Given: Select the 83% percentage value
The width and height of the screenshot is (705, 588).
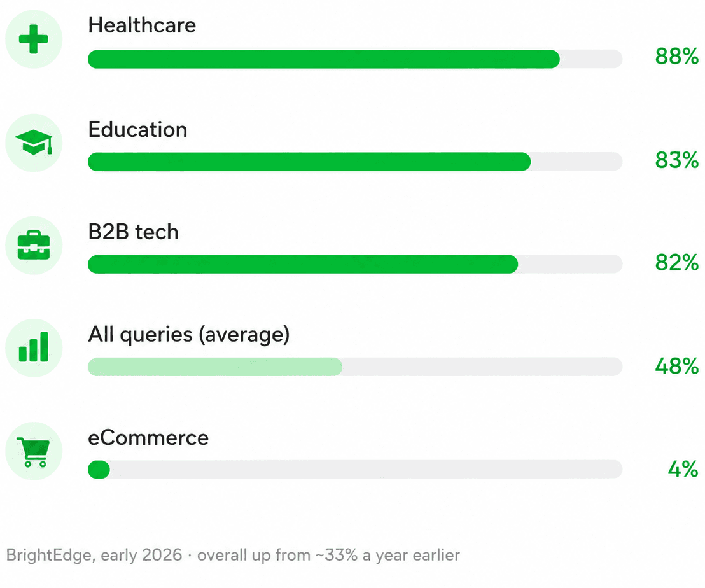Looking at the screenshot, I should (x=676, y=160).
